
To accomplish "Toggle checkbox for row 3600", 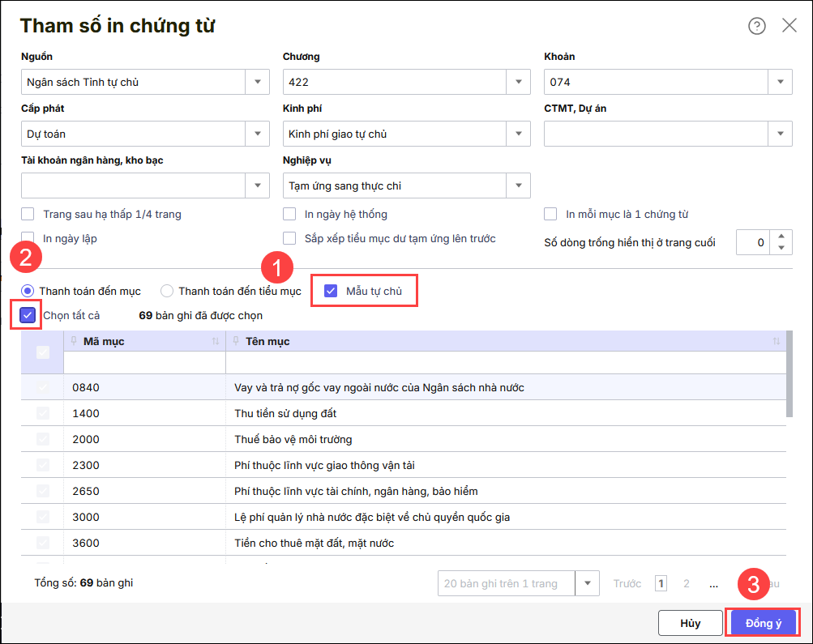I will click(43, 543).
